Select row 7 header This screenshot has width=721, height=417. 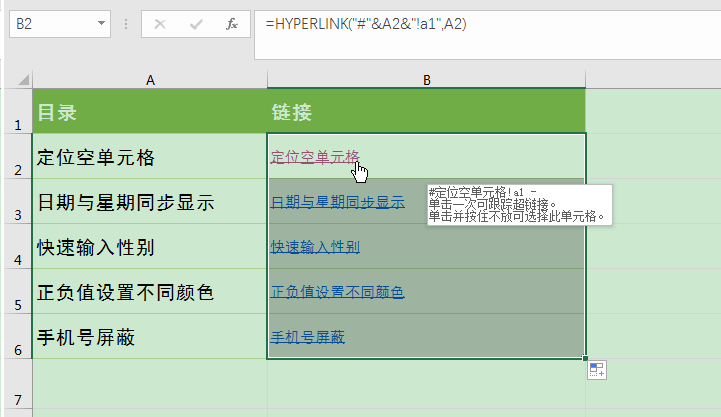click(18, 383)
